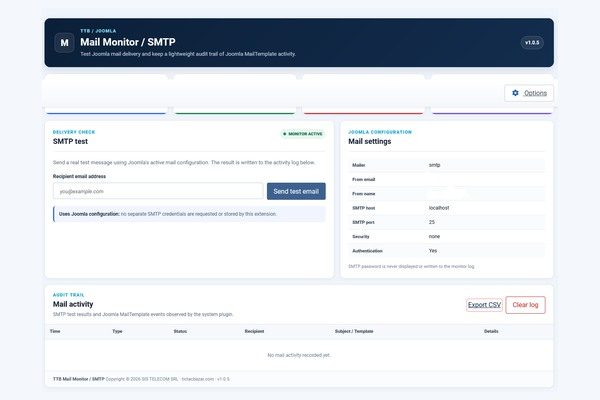This screenshot has width=600, height=400.
Task: Select the Recipient column header
Action: coord(254,331)
